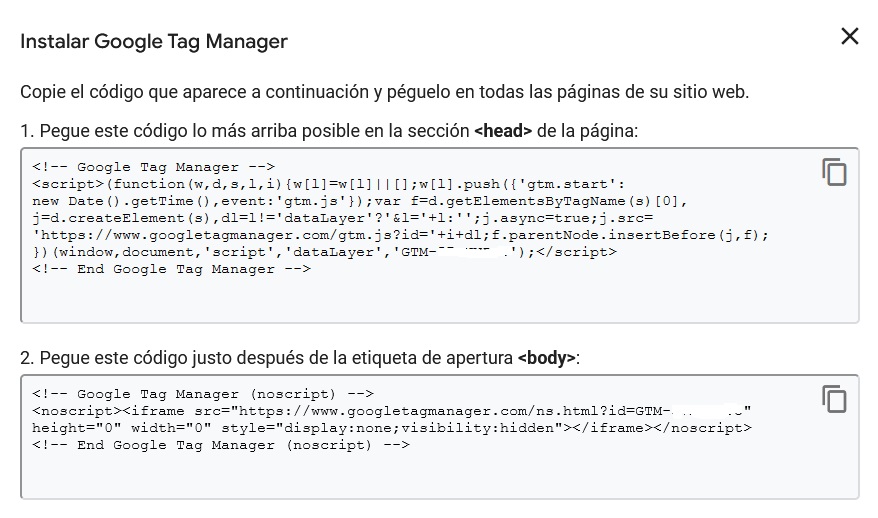Click the bold <body> word in step 2
This screenshot has height=518, width=878.
(x=547, y=358)
